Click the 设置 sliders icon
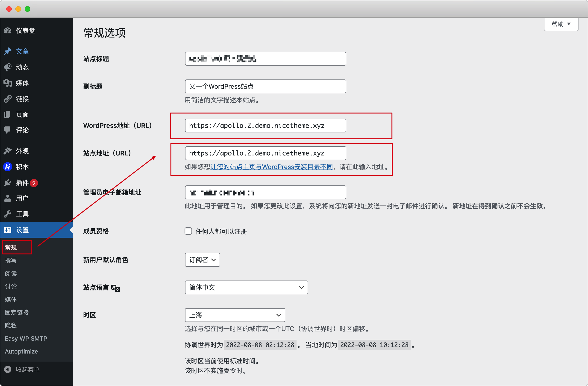This screenshot has height=386, width=588. 8,230
